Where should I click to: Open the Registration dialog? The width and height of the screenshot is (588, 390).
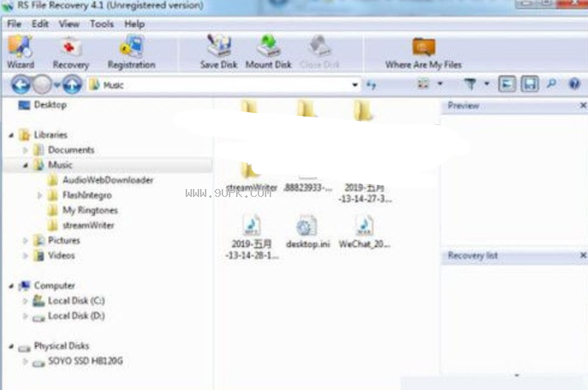tap(131, 52)
